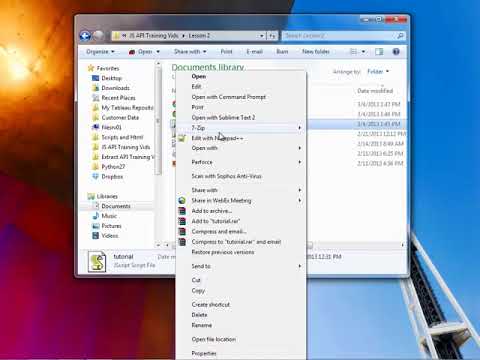Image resolution: width=480 pixels, height=360 pixels.
Task: Click the Back navigation arrow button
Action: pos(85,35)
